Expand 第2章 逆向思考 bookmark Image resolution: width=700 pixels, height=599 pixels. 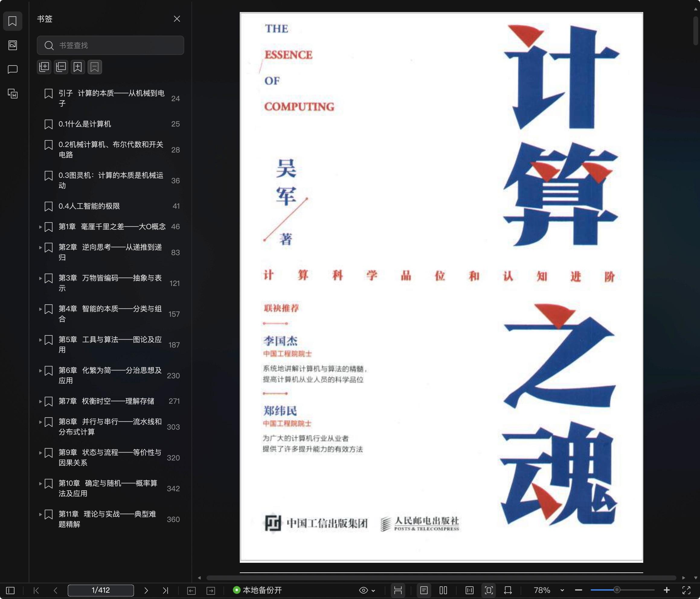[x=40, y=248]
